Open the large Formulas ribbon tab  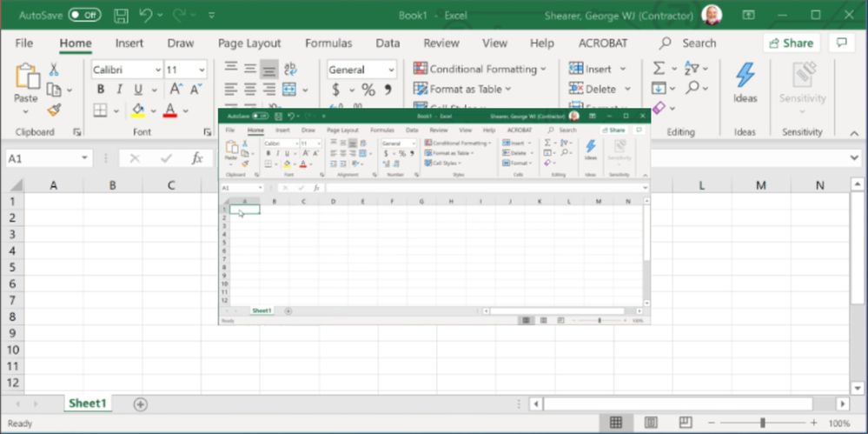pyautogui.click(x=328, y=43)
